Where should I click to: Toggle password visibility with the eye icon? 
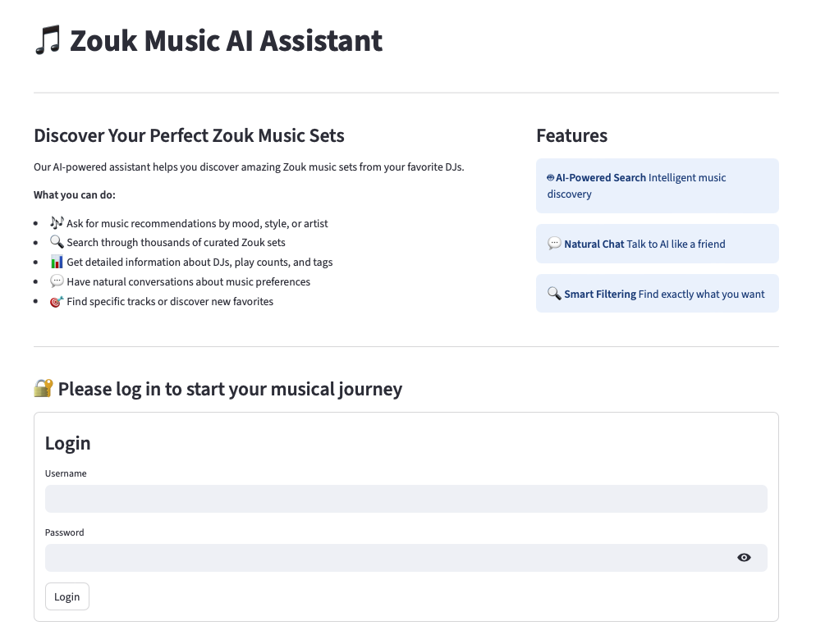(x=744, y=558)
